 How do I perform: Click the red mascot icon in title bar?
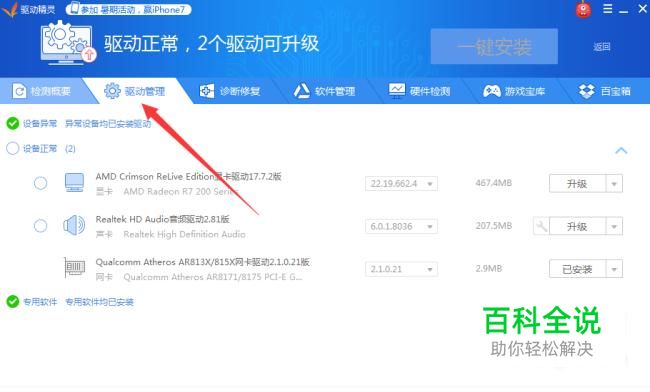tap(583, 10)
